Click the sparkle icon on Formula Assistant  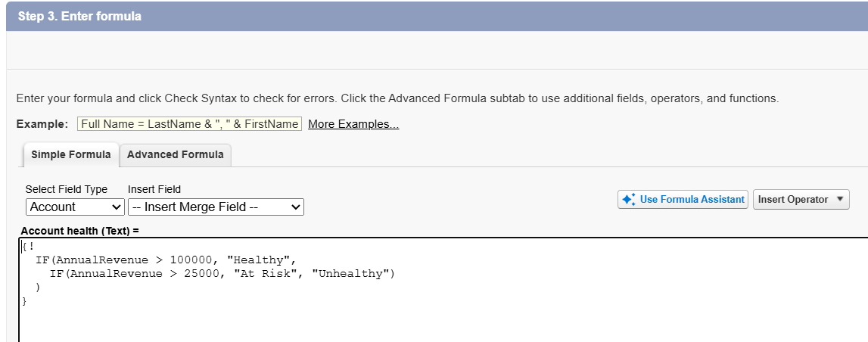point(628,200)
